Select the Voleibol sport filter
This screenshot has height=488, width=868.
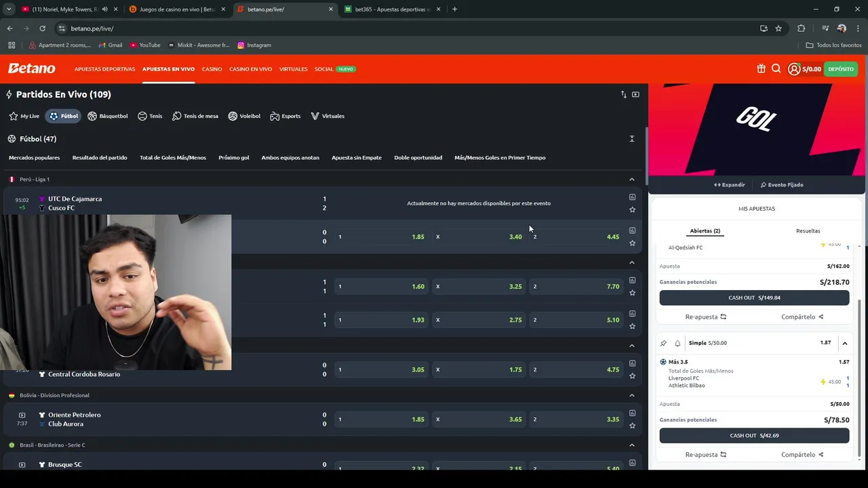[x=244, y=116]
